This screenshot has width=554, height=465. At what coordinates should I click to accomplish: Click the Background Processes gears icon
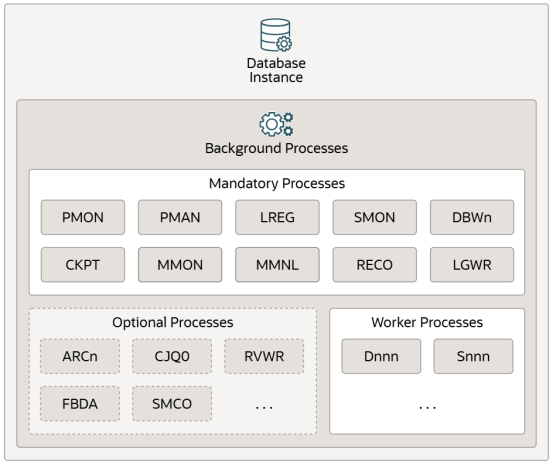pos(276,124)
